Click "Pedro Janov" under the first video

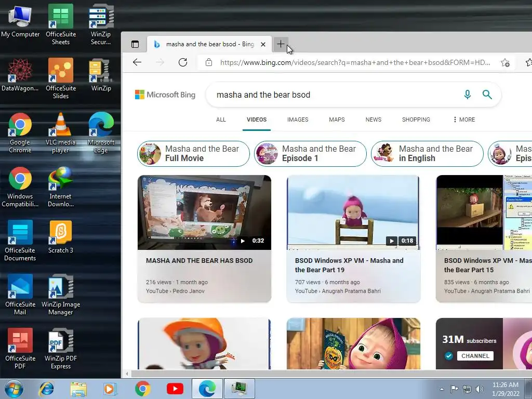pos(188,291)
